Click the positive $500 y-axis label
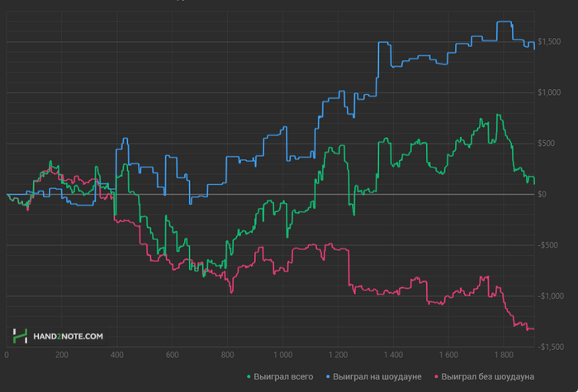The width and height of the screenshot is (578, 392). click(x=547, y=144)
